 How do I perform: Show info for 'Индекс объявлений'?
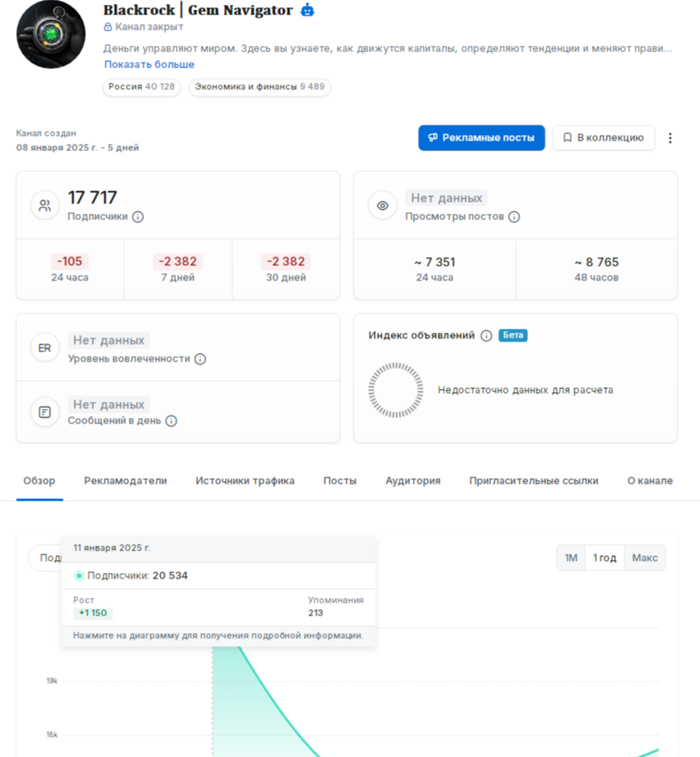[x=486, y=336]
